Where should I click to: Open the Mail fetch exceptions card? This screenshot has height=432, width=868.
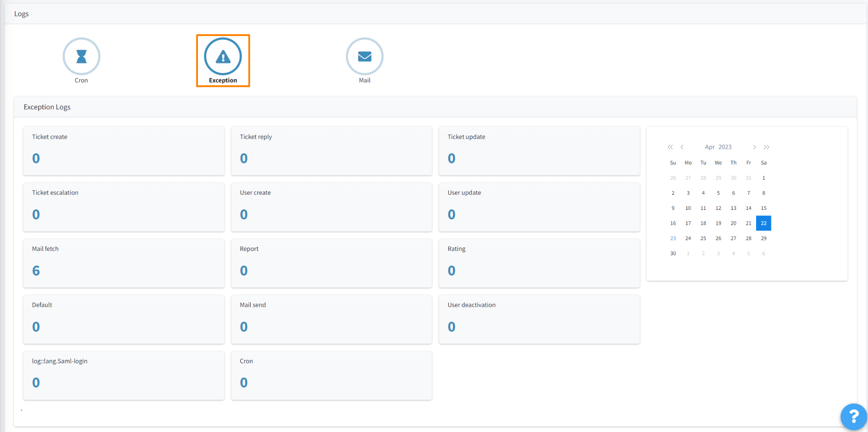[123, 263]
